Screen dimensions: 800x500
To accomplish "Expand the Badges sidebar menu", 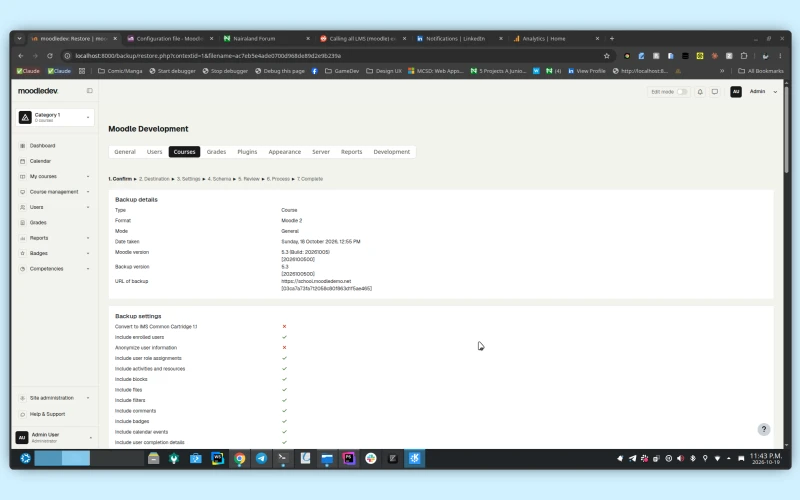I will coord(55,253).
